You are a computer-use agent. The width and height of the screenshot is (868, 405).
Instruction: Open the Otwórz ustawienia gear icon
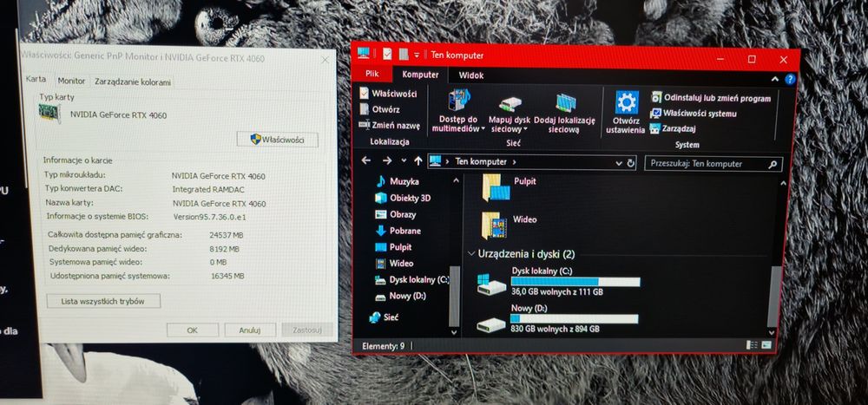627,102
